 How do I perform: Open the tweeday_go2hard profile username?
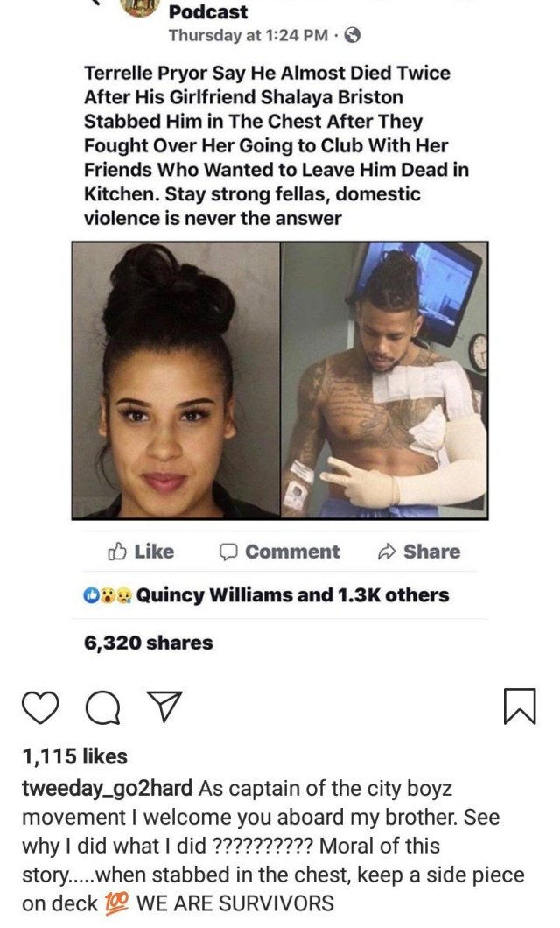[107, 789]
